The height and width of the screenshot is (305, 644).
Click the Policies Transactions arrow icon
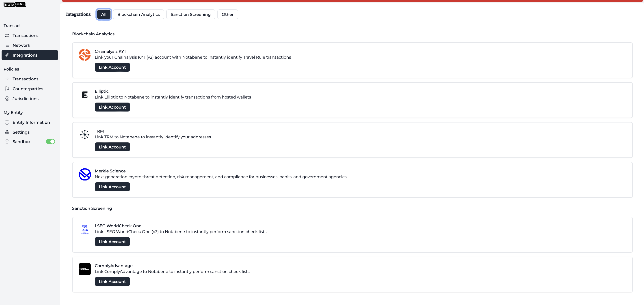(x=7, y=79)
